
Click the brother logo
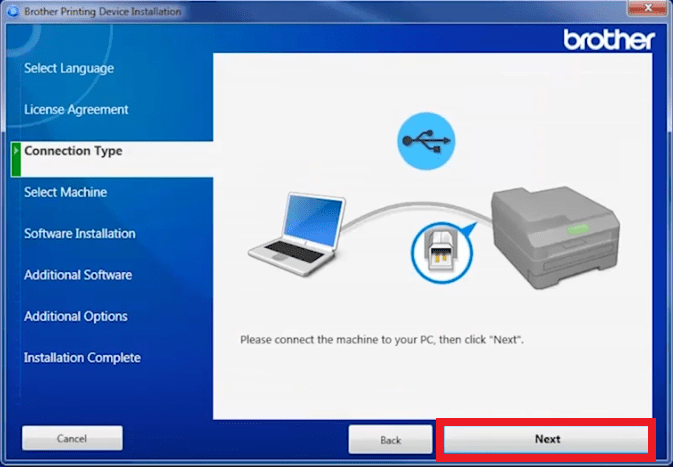point(609,40)
